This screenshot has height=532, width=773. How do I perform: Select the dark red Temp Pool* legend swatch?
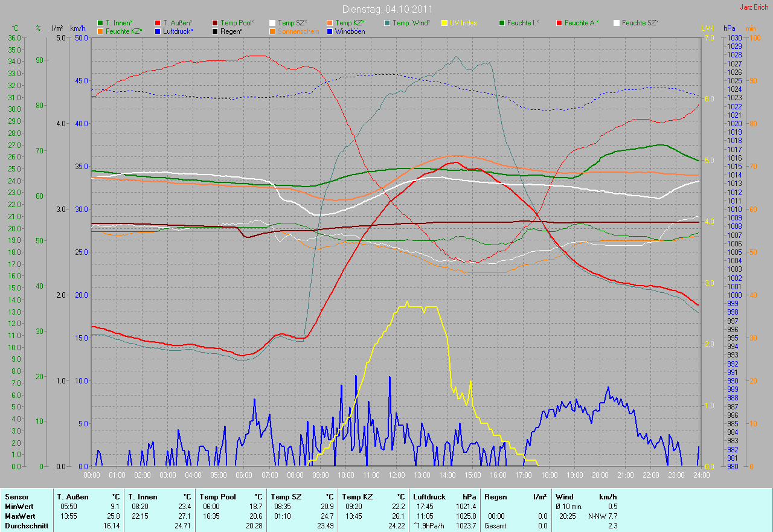pos(216,23)
